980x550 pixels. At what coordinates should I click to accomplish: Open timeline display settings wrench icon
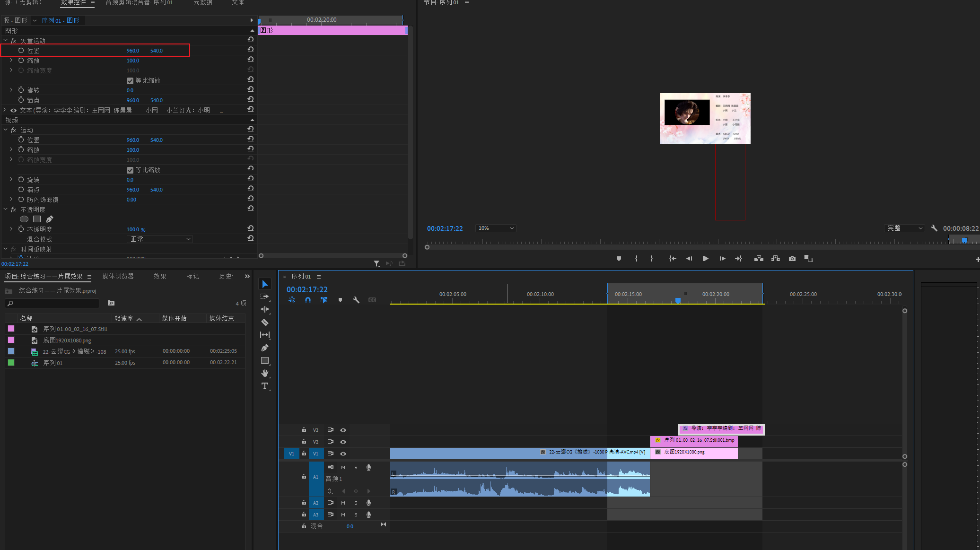(x=356, y=300)
